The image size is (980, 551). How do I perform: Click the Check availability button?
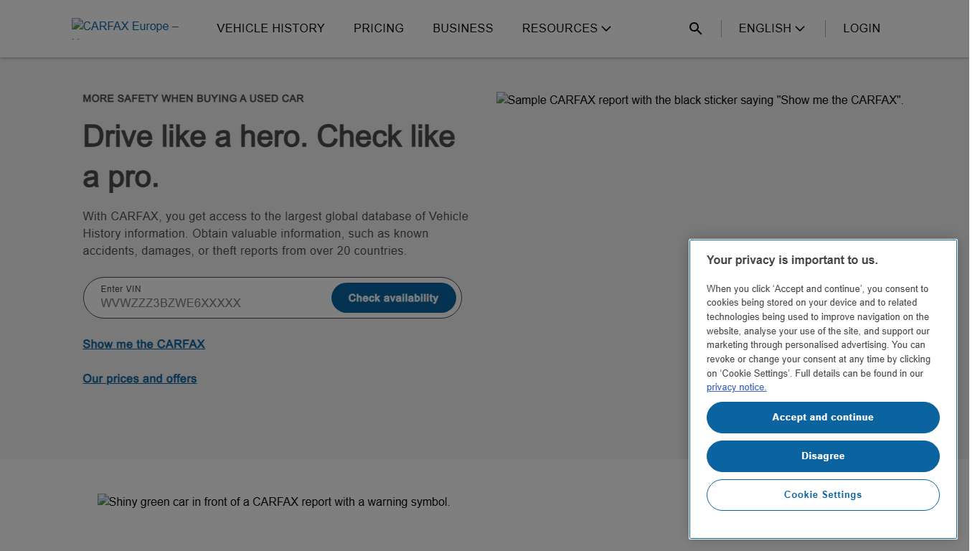(x=393, y=297)
